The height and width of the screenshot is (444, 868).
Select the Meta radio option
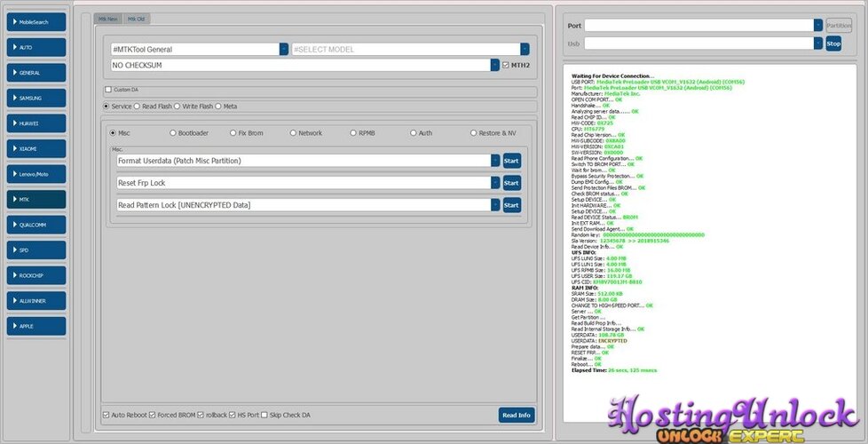218,107
